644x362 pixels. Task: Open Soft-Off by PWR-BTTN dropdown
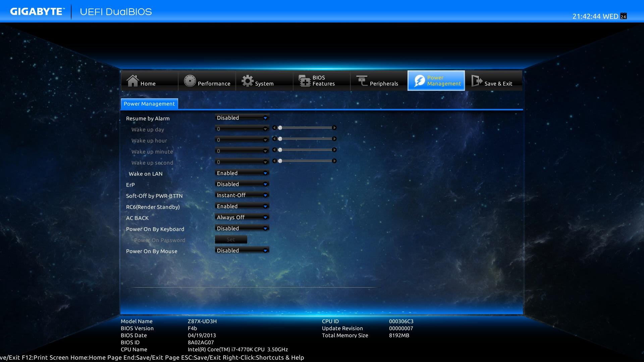[242, 195]
